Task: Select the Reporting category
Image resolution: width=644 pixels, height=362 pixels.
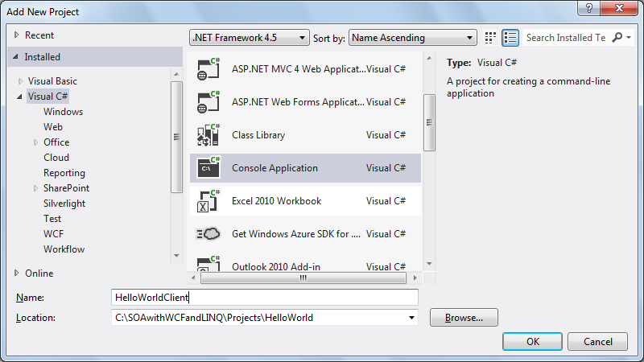Action: (64, 173)
